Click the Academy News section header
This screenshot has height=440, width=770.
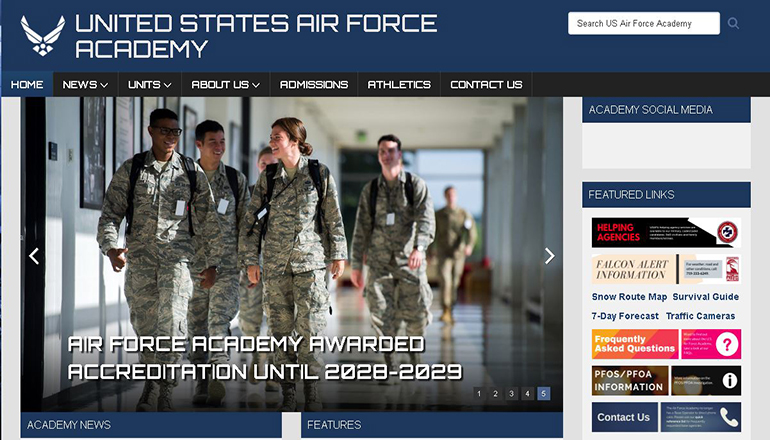coord(151,425)
